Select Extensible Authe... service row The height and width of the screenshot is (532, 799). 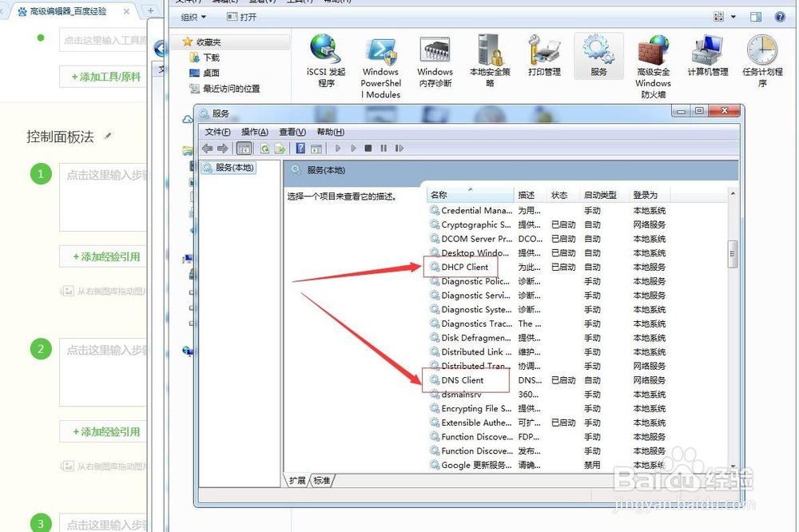coord(548,423)
